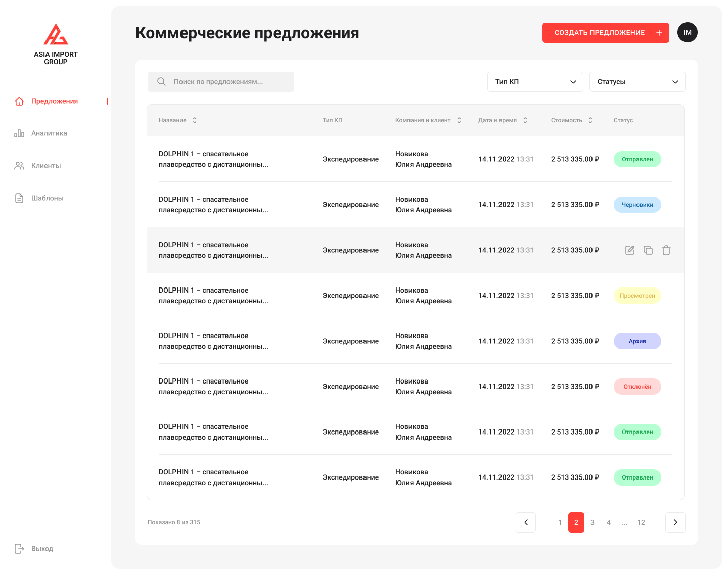Click the Asia Import Group logo
Image resolution: width=728 pixels, height=575 pixels.
point(56,44)
